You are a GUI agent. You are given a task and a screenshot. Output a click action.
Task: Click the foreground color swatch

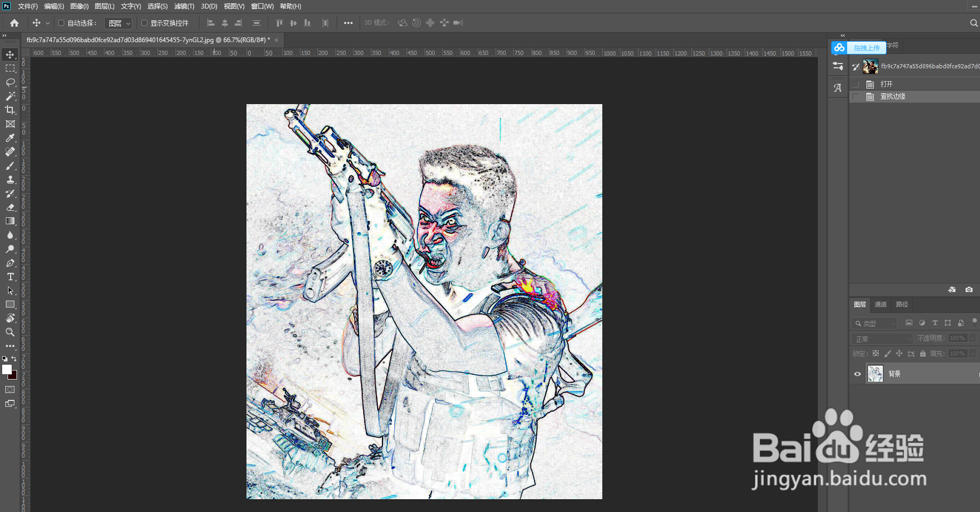pos(7,369)
